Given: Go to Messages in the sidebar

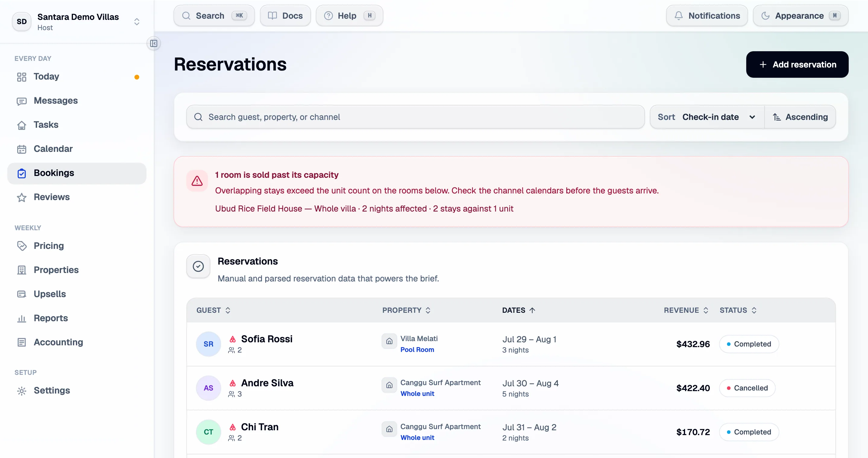Looking at the screenshot, I should (77, 101).
